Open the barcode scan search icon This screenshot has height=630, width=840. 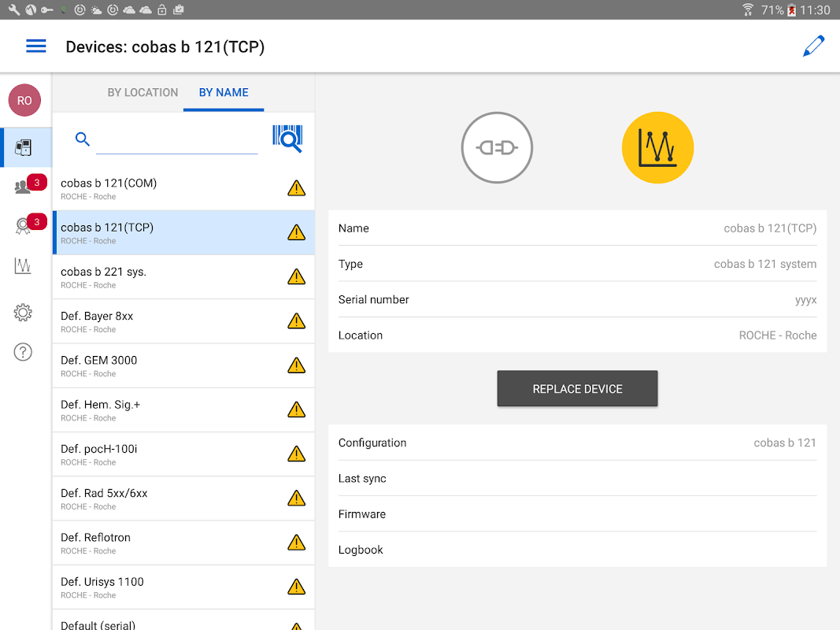(x=287, y=139)
